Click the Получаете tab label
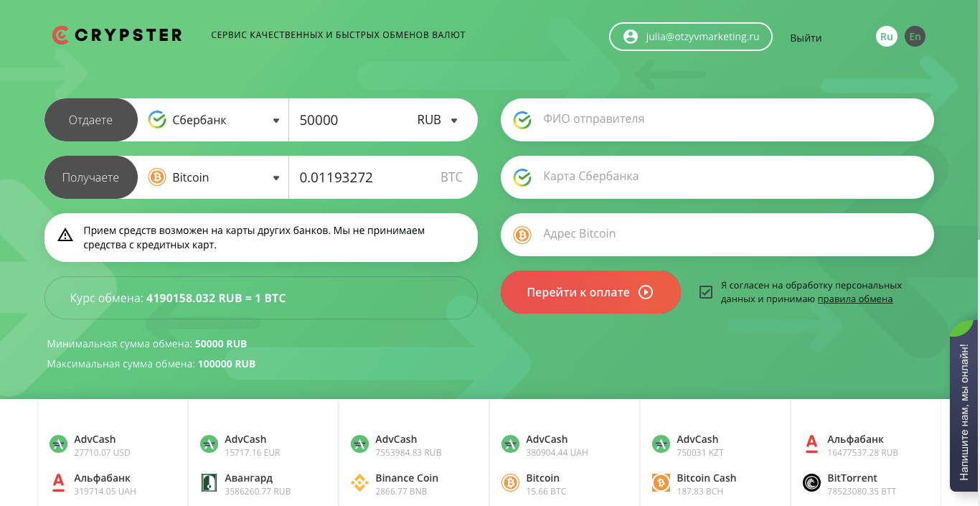The height and width of the screenshot is (506, 980). [x=90, y=177]
